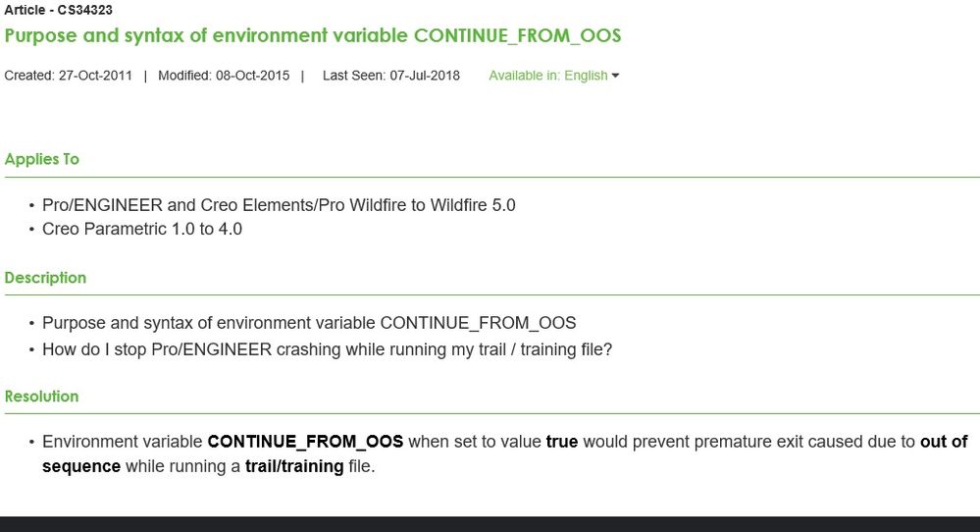Click bold CONTINUE_FROM_OOS in the Resolution text
The height and width of the screenshot is (532, 980).
coord(305,442)
